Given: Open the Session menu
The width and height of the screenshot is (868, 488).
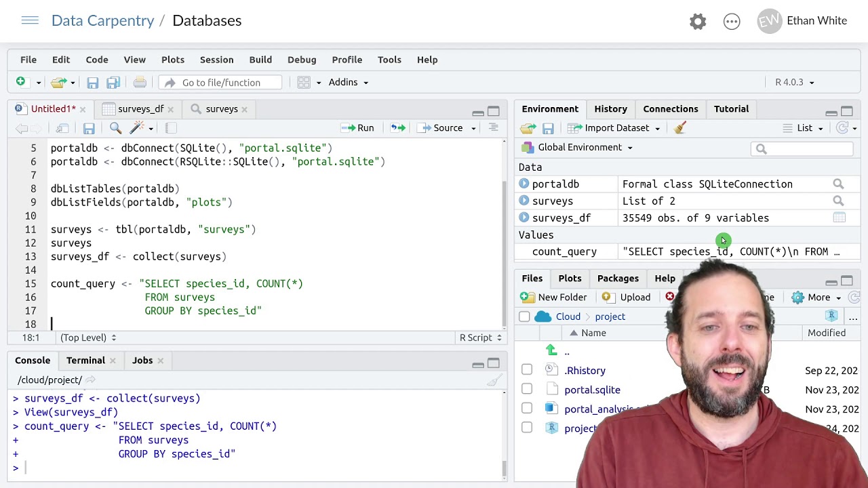Looking at the screenshot, I should pyautogui.click(x=216, y=60).
